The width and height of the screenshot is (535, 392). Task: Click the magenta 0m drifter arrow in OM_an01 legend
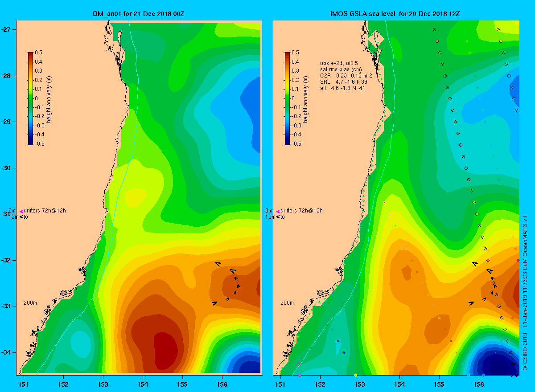(21, 211)
